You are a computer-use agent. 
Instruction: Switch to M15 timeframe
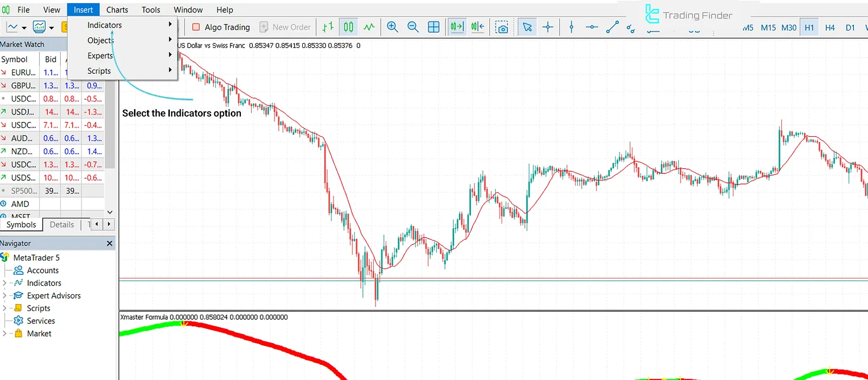(x=768, y=28)
